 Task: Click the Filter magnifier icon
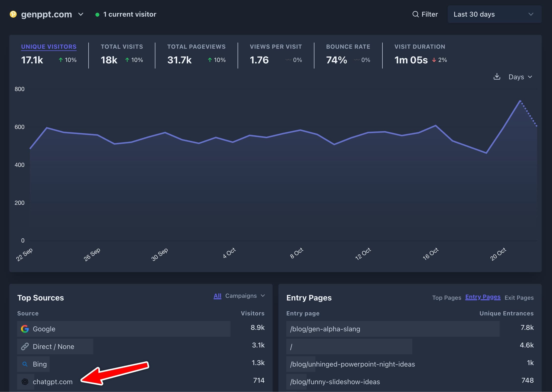415,14
